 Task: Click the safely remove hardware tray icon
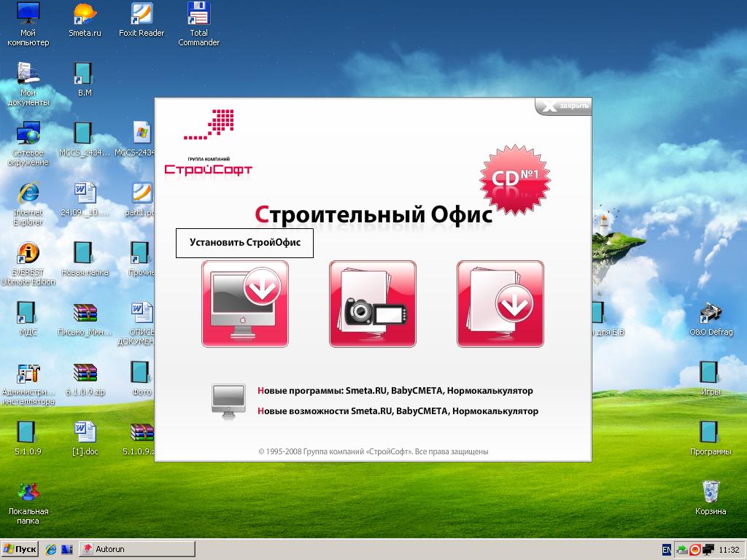tap(682, 550)
